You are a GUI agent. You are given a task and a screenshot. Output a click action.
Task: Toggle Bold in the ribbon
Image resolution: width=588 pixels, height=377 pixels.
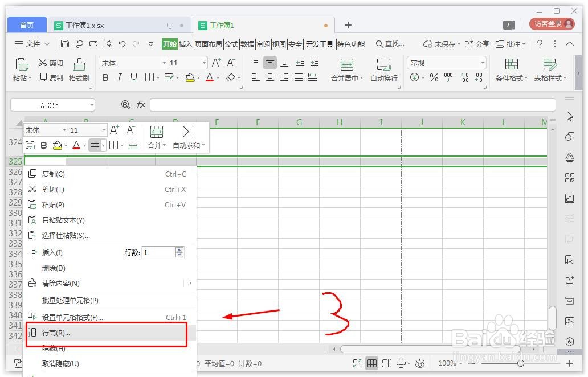pos(105,77)
